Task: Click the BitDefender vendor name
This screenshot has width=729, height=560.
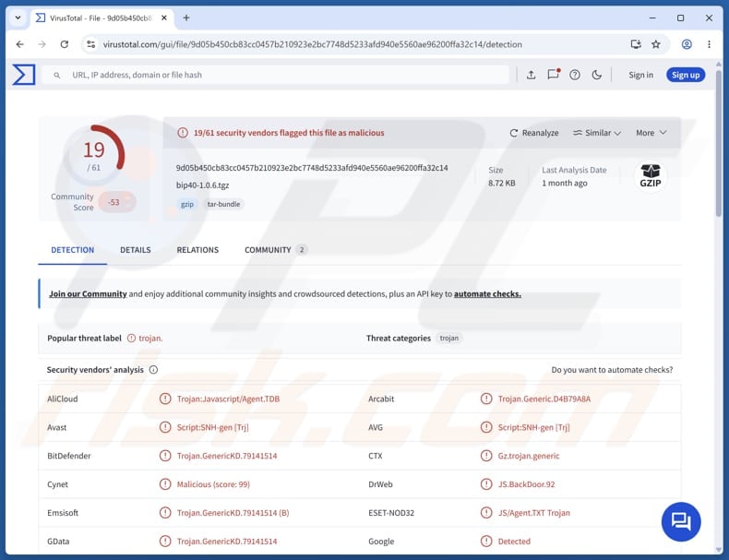Action: point(69,456)
